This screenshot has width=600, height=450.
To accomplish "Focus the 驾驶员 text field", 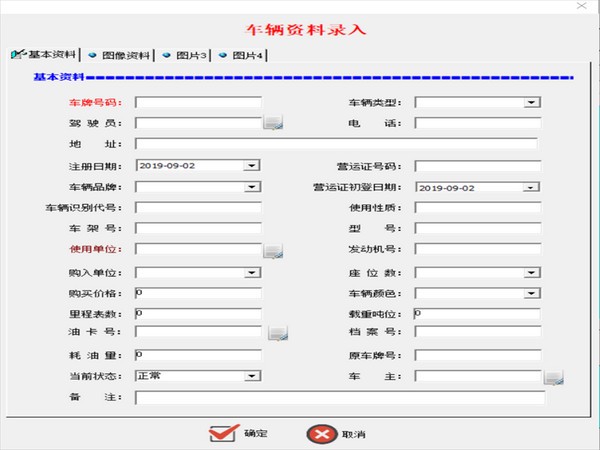I will click(x=198, y=123).
